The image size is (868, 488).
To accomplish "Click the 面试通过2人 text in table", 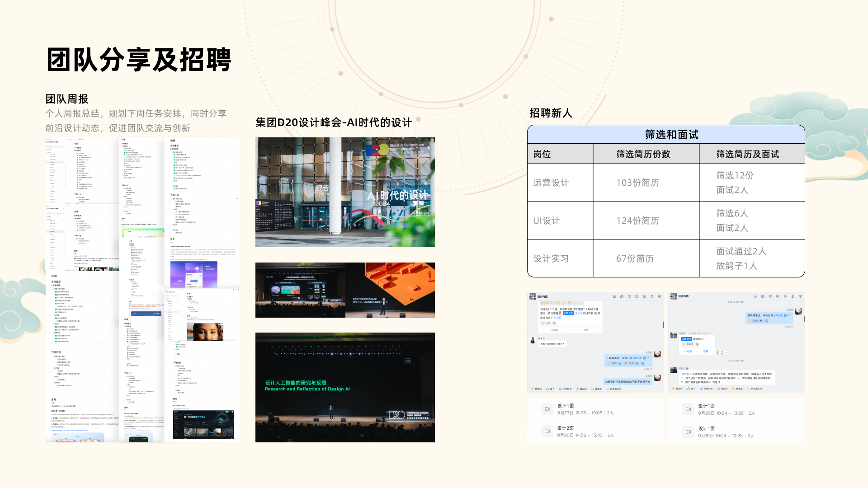I will click(741, 251).
